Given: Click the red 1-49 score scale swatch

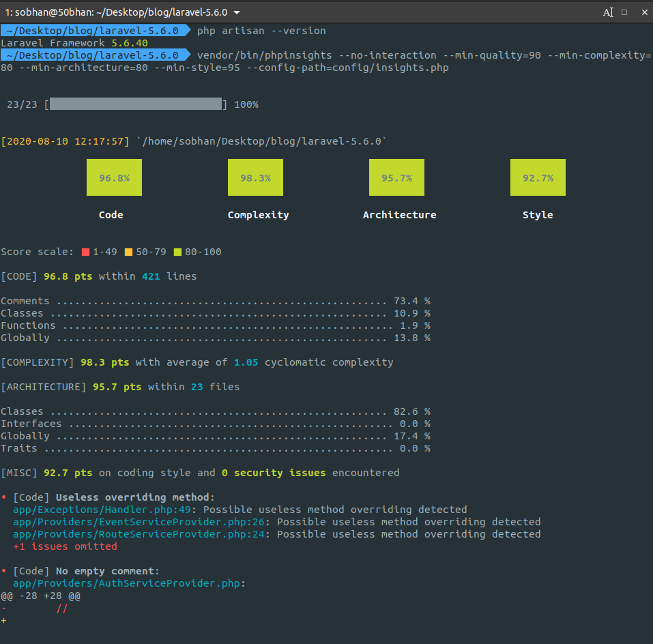Looking at the screenshot, I should 86,252.
